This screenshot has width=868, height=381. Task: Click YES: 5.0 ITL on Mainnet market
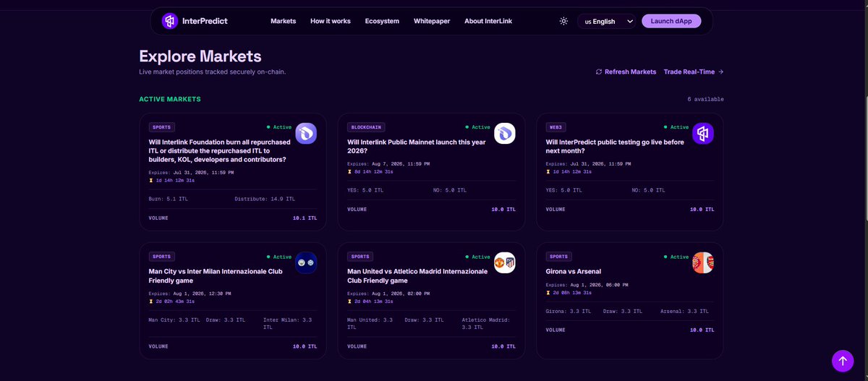[x=365, y=190]
